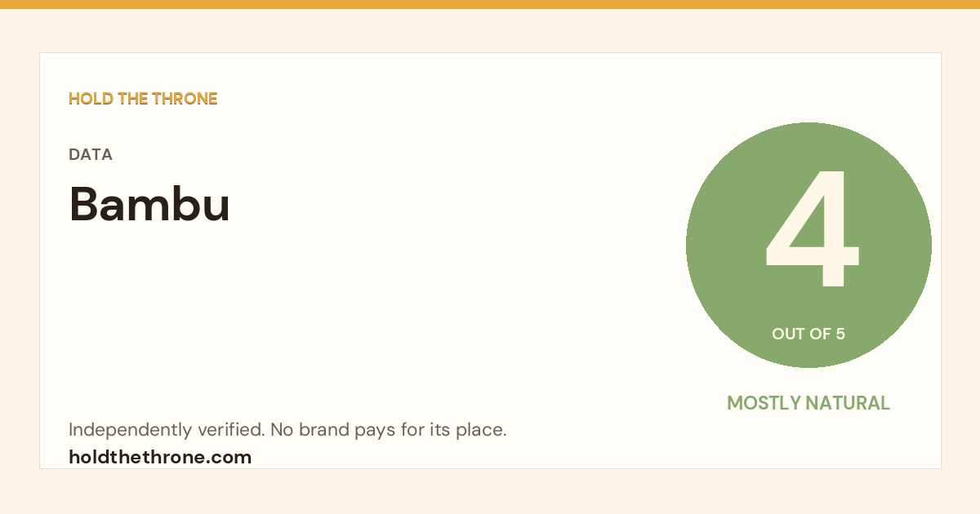Click the letter B in Bambu
This screenshot has height=514, width=980.
click(x=83, y=204)
